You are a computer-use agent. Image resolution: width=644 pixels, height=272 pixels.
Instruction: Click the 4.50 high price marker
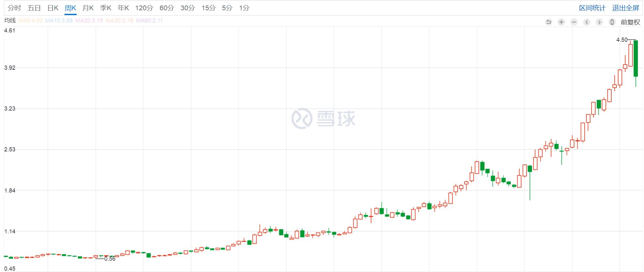pyautogui.click(x=622, y=40)
